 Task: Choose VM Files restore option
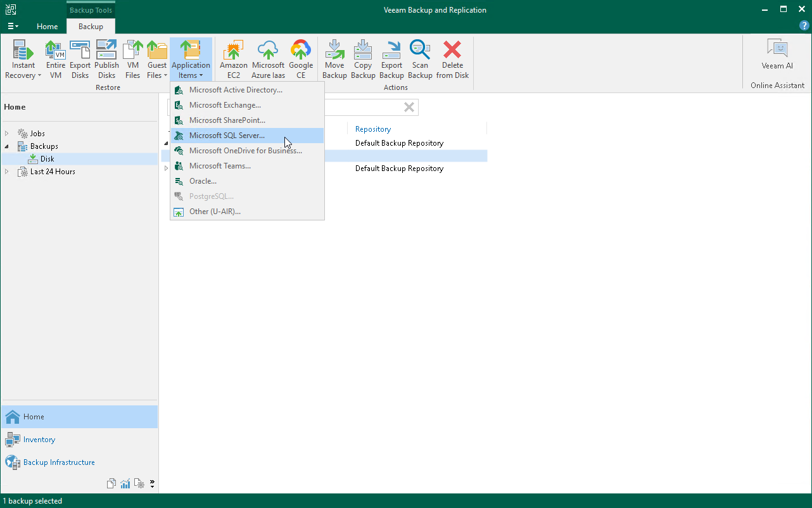click(132, 60)
